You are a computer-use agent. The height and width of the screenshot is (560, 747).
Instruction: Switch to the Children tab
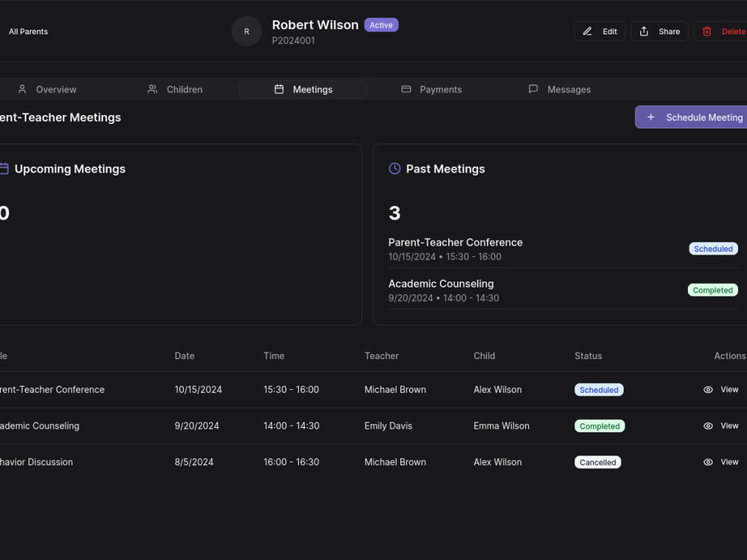tap(175, 89)
